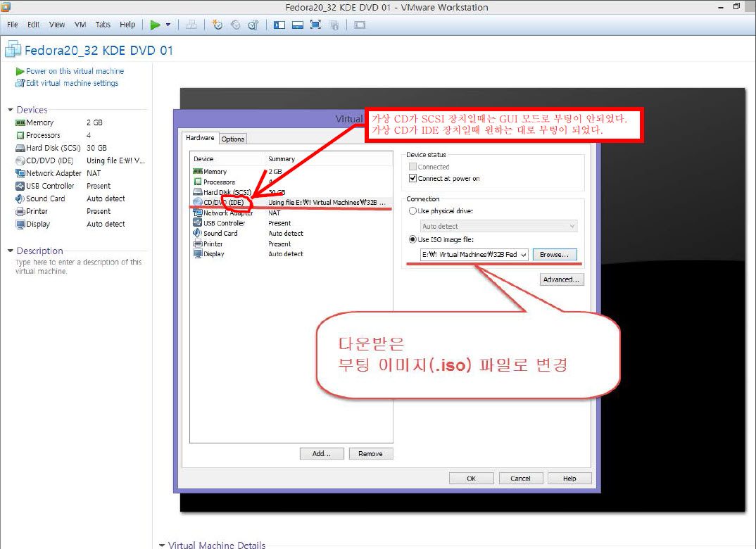Toggle the thumbnail bar toolbar icon
This screenshot has width=756, height=549.
[x=298, y=25]
